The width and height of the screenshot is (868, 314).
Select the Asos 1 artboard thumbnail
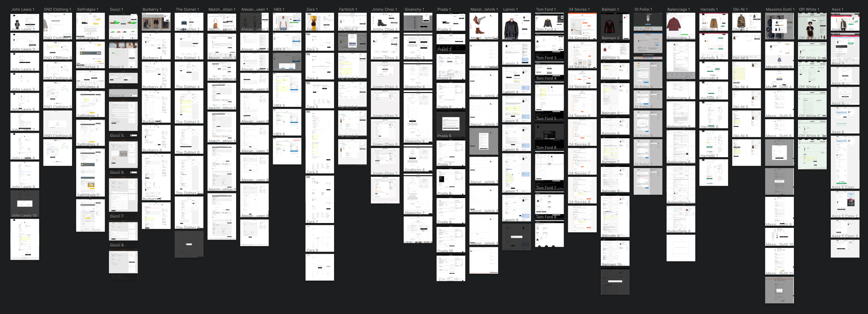click(x=845, y=22)
